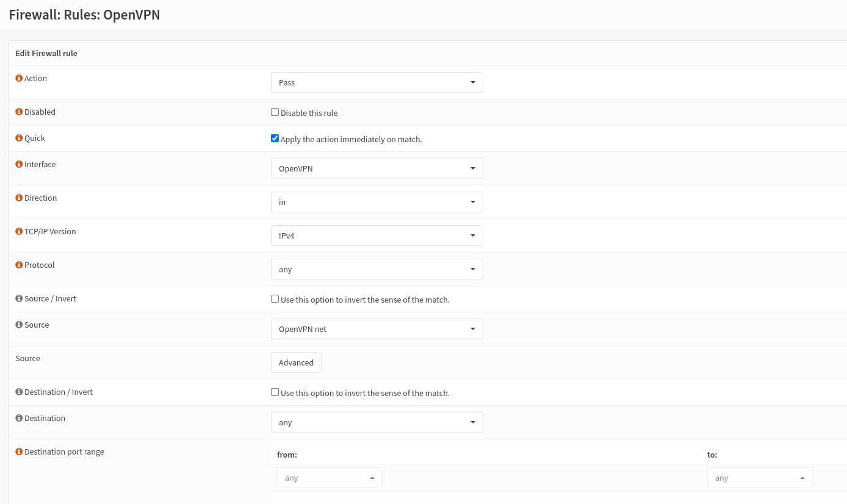Click the info icon next to TCP/IP Version
The width and height of the screenshot is (847, 504).
[x=19, y=232]
